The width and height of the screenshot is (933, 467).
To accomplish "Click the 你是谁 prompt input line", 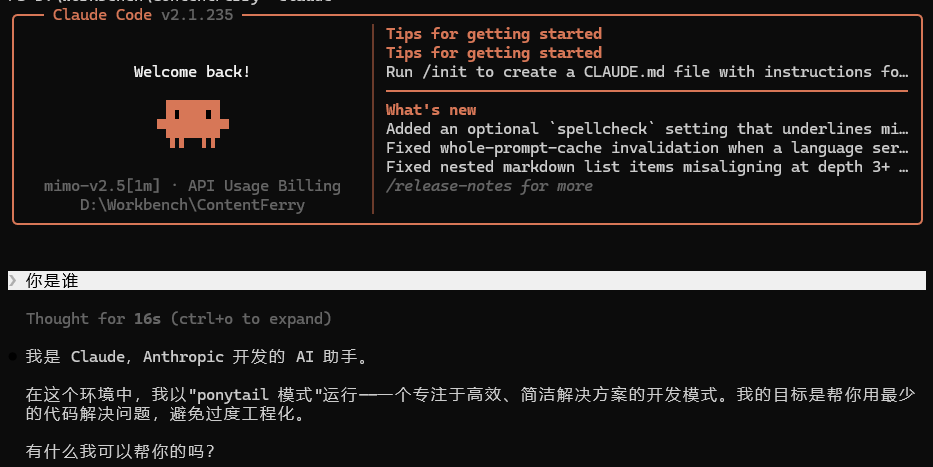I will [x=466, y=280].
